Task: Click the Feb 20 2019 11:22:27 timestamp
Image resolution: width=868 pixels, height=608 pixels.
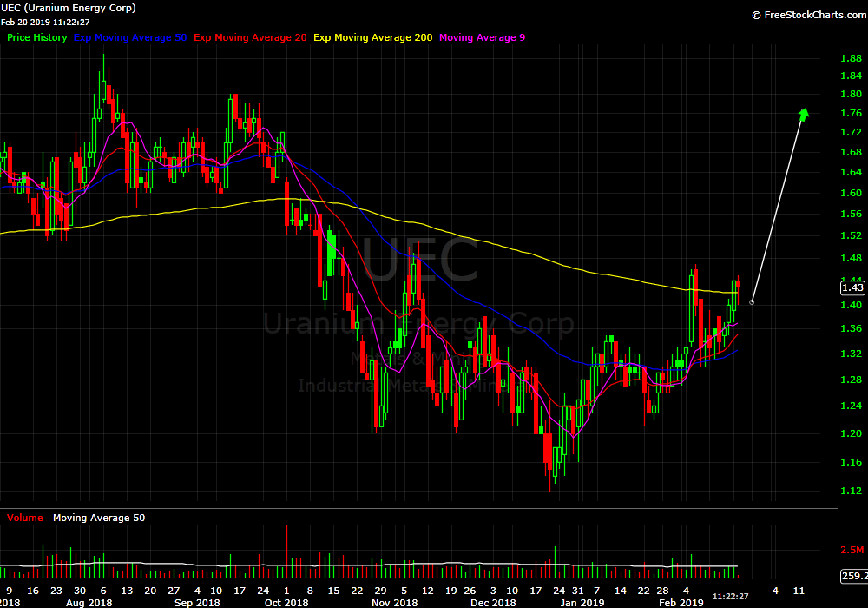Action: (45, 23)
